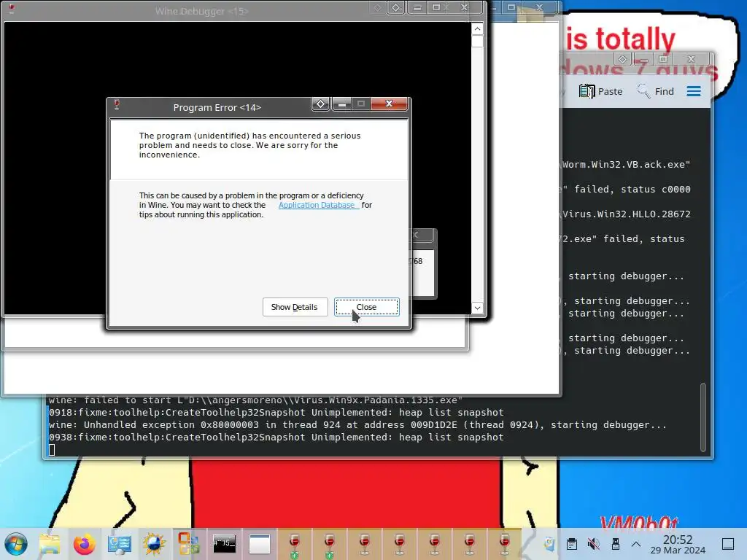Image resolution: width=747 pixels, height=560 pixels.
Task: Minimize the Program Error dialog
Action: point(341,104)
